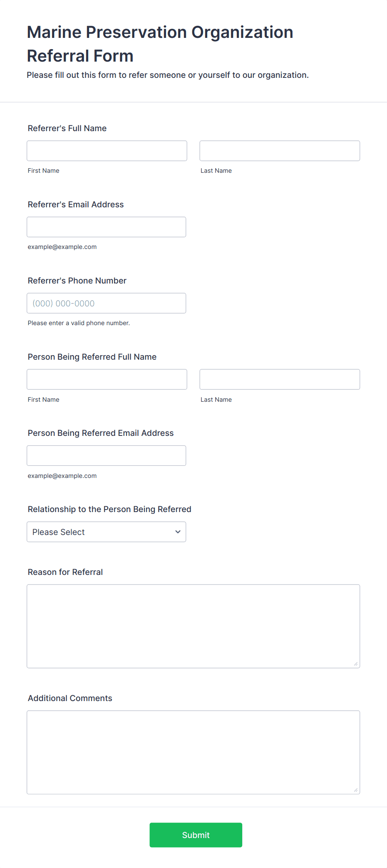Click the Referrer's Full Name label
Screen dimensions: 387x868
click(x=67, y=128)
